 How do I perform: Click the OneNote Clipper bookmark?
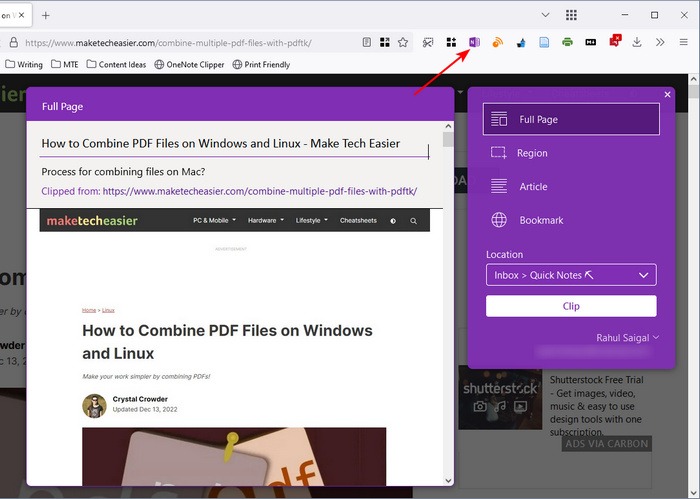coord(189,65)
